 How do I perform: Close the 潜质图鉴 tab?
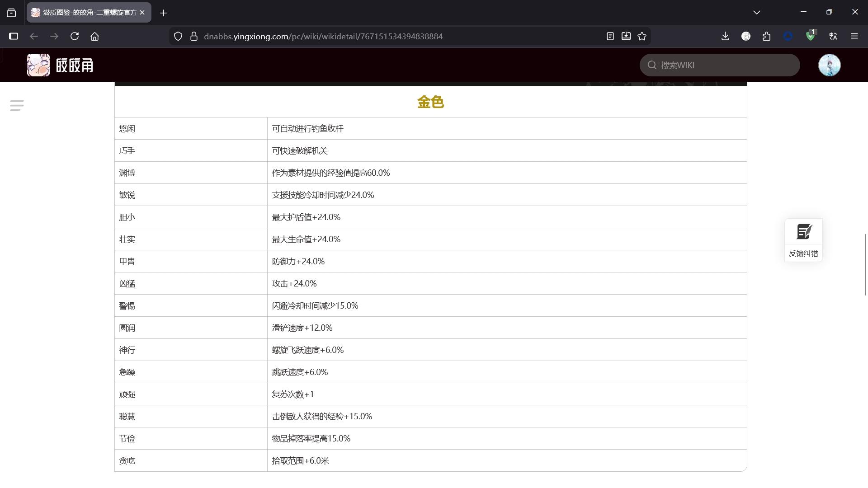click(x=142, y=13)
